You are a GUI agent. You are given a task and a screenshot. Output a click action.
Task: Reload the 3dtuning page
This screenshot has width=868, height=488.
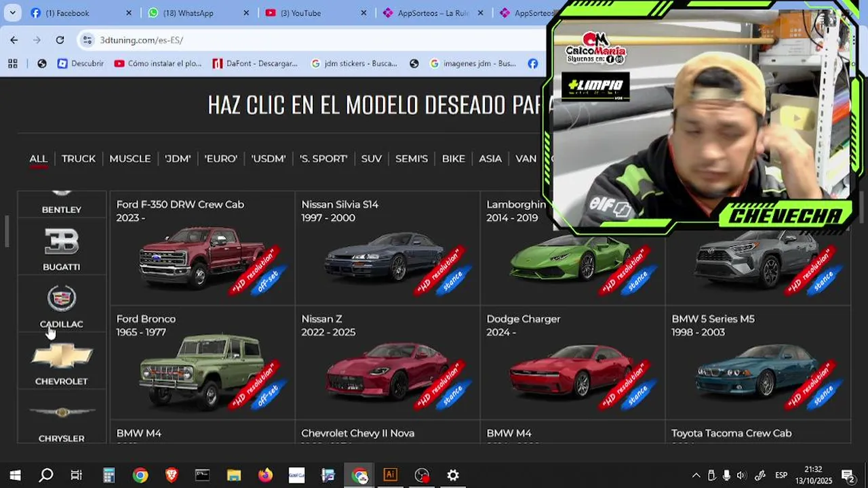60,40
